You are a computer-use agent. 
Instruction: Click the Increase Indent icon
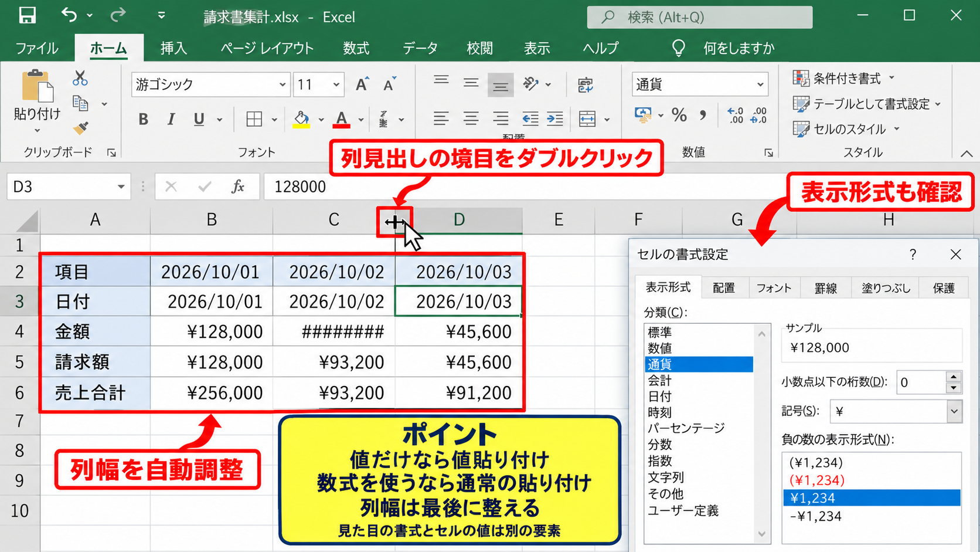point(555,119)
